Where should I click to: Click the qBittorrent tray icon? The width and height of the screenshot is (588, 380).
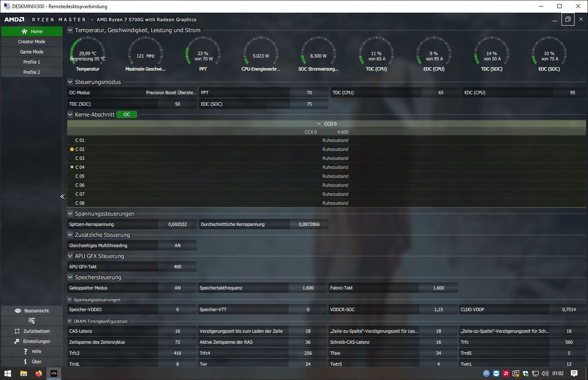pyautogui.click(x=486, y=373)
